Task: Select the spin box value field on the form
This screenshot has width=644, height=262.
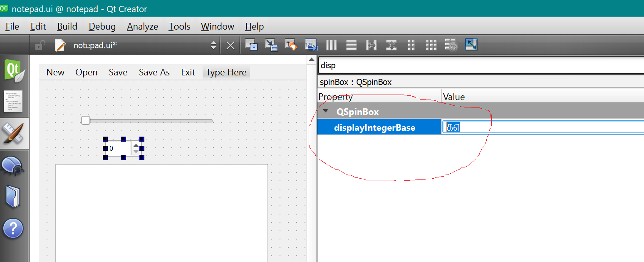Action: coord(119,148)
